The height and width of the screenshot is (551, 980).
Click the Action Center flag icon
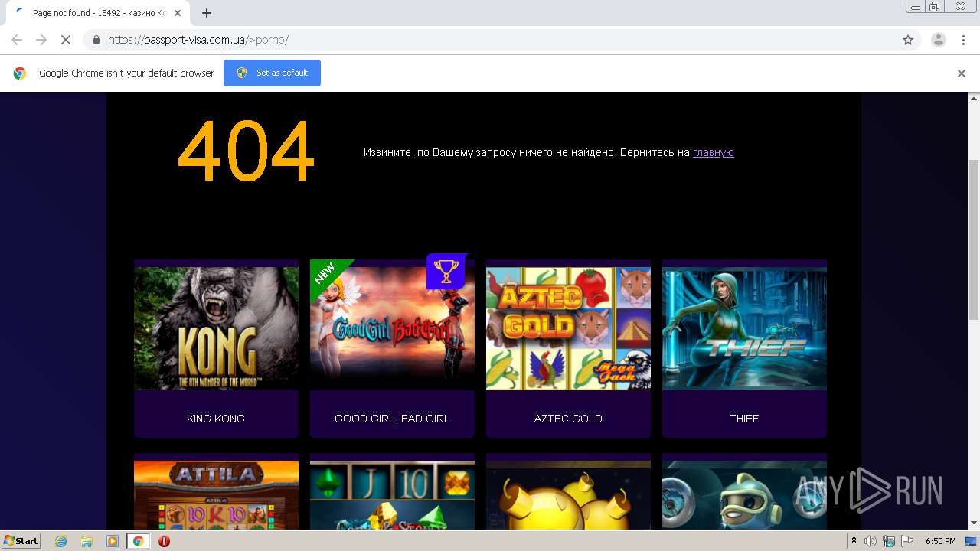click(x=907, y=541)
